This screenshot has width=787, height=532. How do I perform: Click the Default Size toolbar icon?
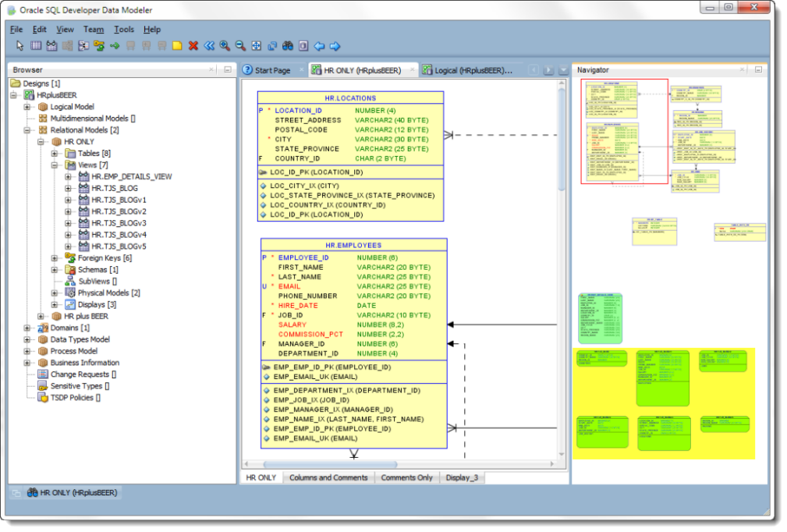272,46
